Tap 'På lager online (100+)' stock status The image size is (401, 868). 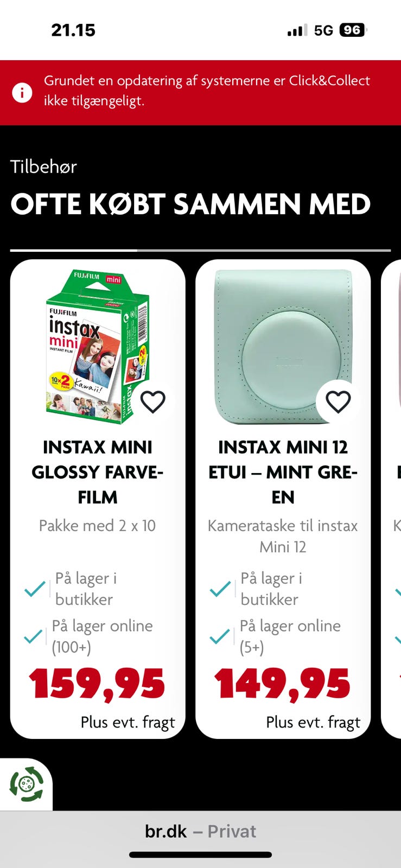tap(102, 636)
